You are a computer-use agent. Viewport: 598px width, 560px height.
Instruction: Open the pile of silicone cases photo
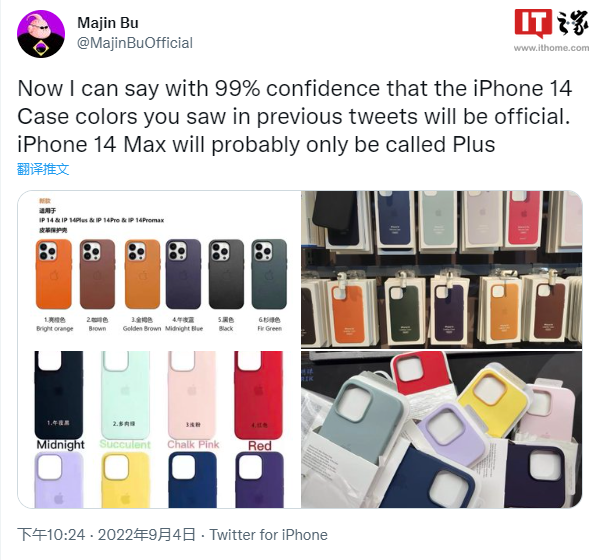442,429
